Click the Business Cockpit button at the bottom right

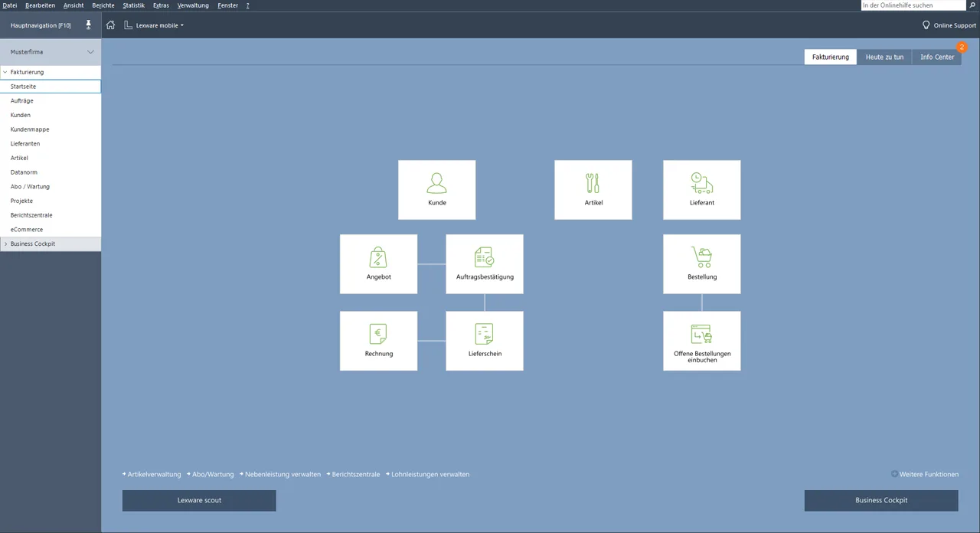(x=881, y=500)
